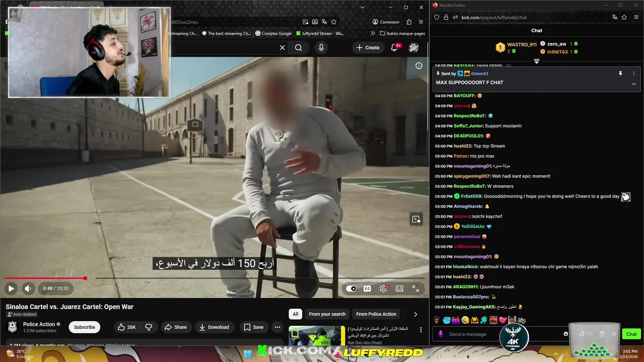Open Autres marque-pages folder
The width and height of the screenshot is (644, 362).
[x=403, y=34]
